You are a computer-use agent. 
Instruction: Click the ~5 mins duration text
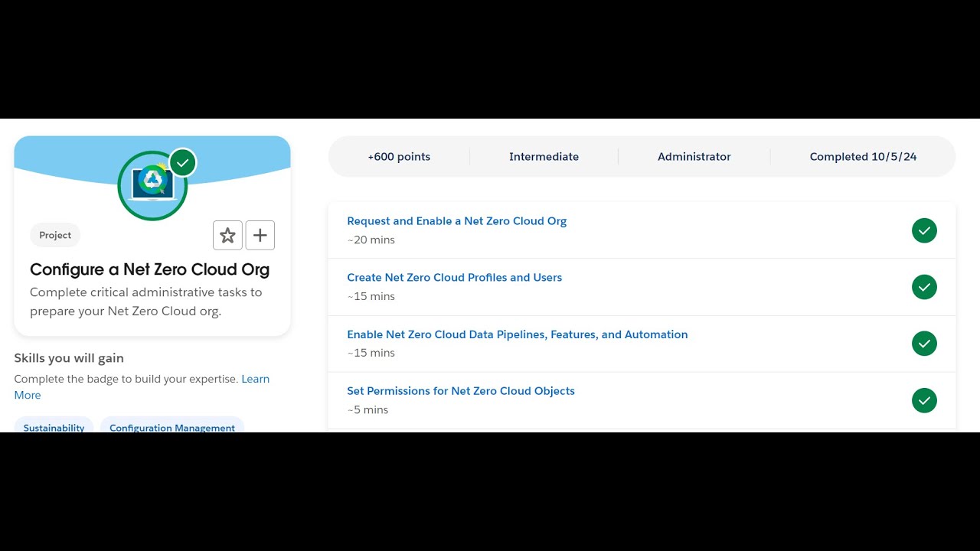point(367,409)
